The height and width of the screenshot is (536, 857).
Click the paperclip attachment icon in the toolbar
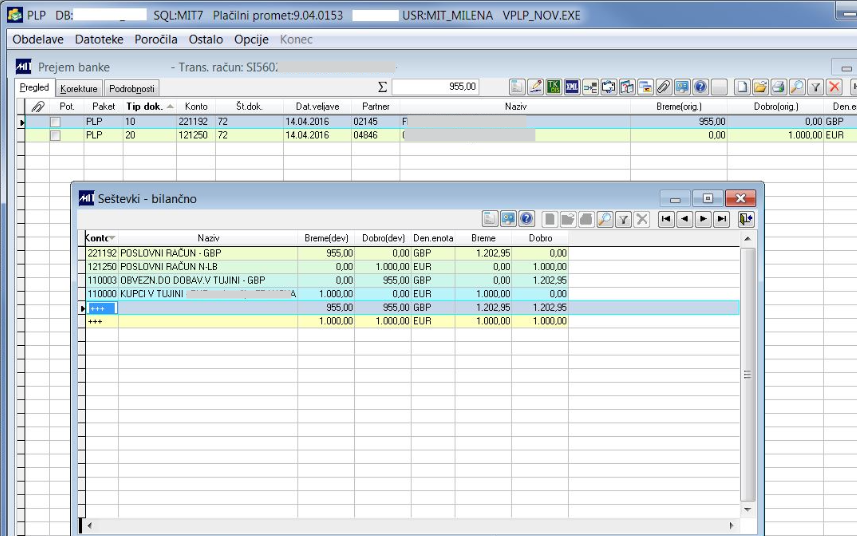pos(664,86)
